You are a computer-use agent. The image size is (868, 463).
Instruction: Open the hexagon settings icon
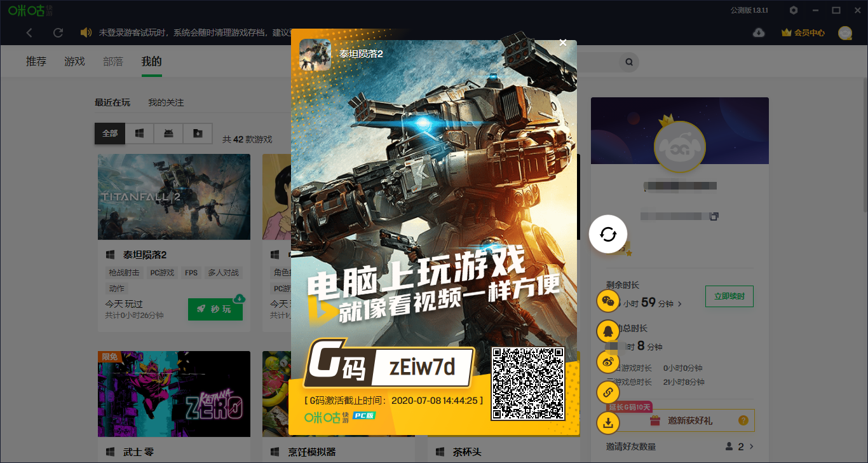tap(794, 10)
